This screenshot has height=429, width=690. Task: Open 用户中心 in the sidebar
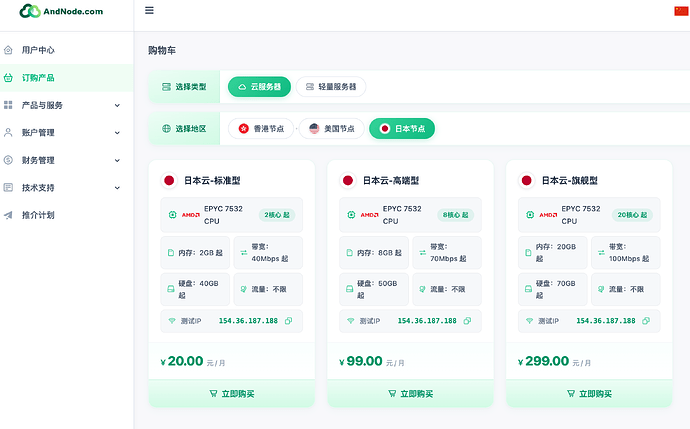(66, 50)
